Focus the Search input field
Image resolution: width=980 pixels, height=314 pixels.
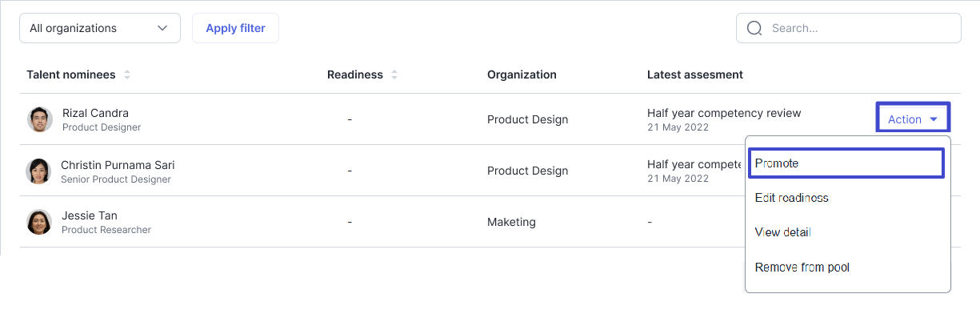coord(849,28)
